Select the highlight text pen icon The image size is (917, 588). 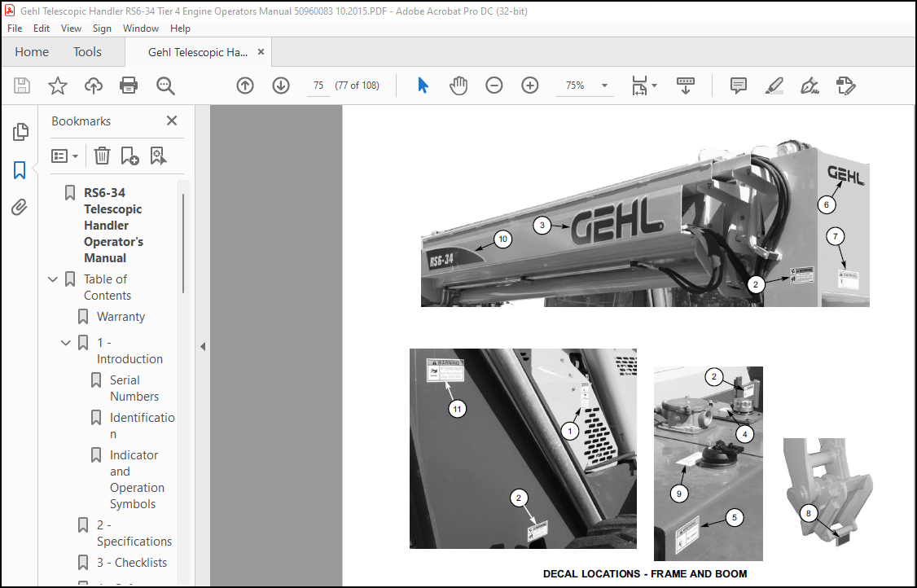point(774,86)
